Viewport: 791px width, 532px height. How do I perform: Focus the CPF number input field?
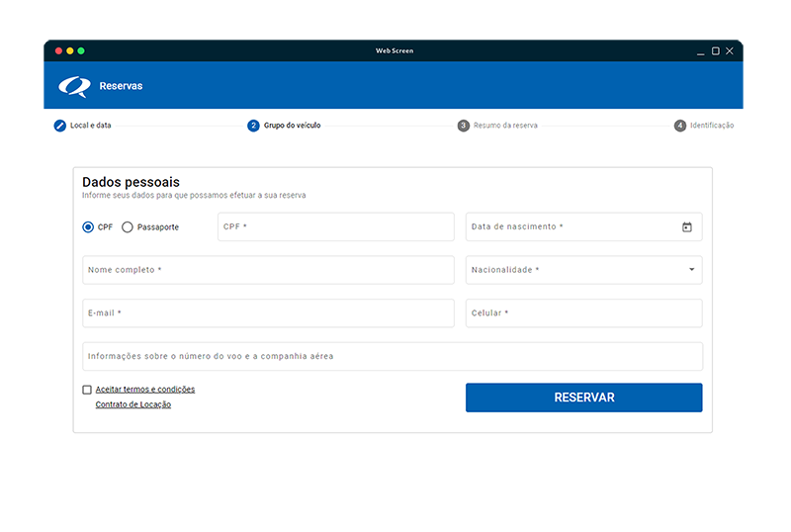point(336,226)
